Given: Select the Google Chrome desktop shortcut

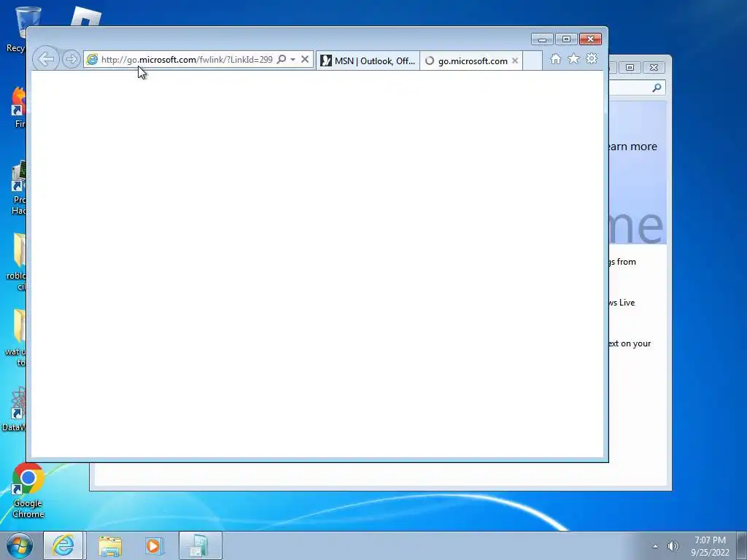Looking at the screenshot, I should (28, 491).
